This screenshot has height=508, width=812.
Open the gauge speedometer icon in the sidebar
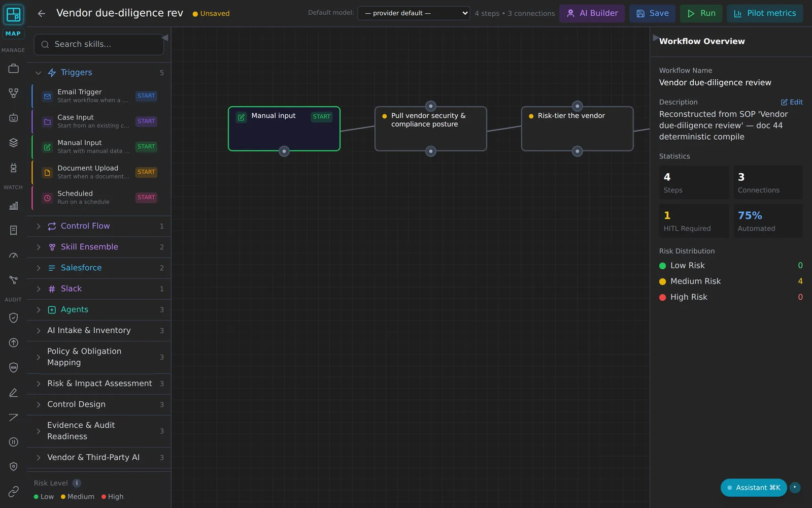pos(14,255)
